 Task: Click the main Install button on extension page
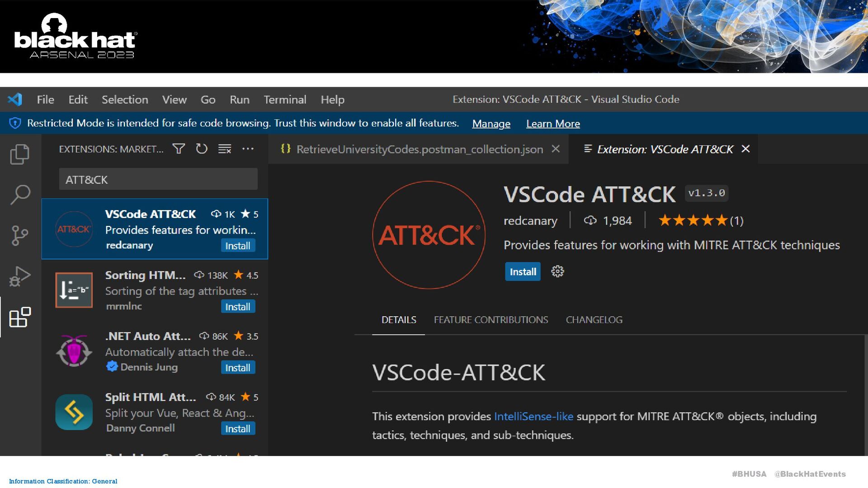(523, 272)
